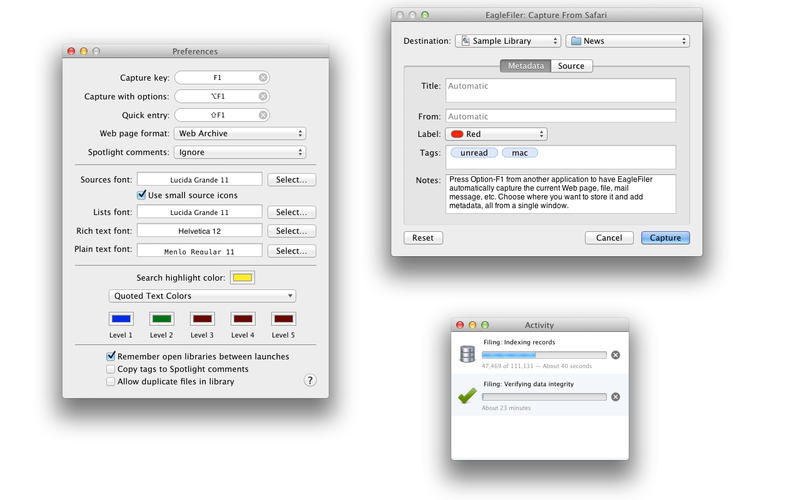This screenshot has height=500, width=800.
Task: Minimize the Activity window
Action: pos(472,325)
